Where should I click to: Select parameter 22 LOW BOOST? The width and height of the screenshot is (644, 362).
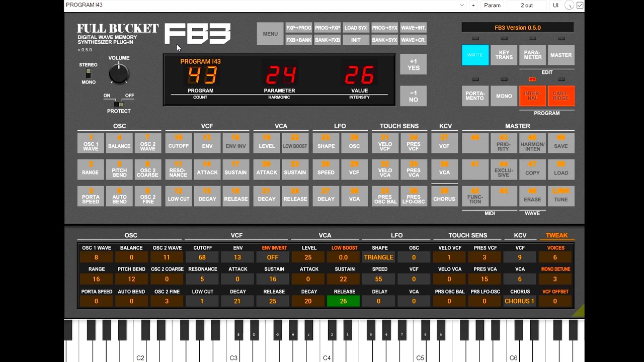point(295,143)
